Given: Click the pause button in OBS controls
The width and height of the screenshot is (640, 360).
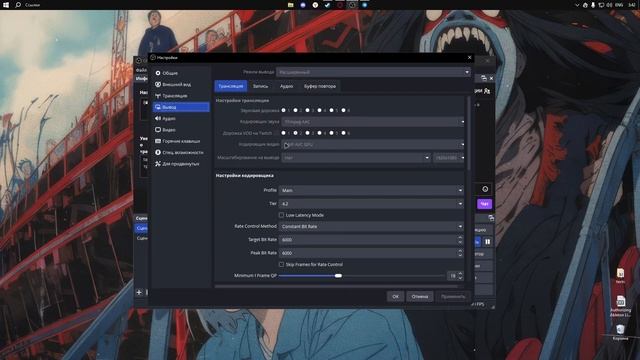Looking at the screenshot, I should 487,242.
